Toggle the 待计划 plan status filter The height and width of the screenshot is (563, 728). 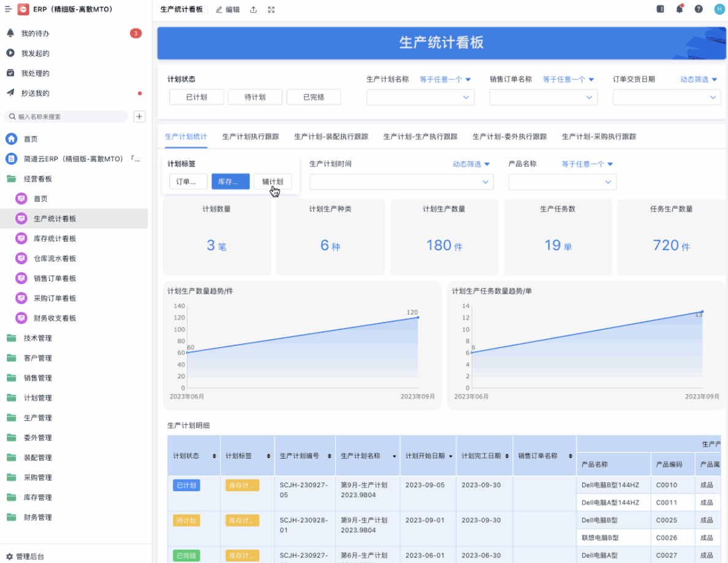click(255, 97)
